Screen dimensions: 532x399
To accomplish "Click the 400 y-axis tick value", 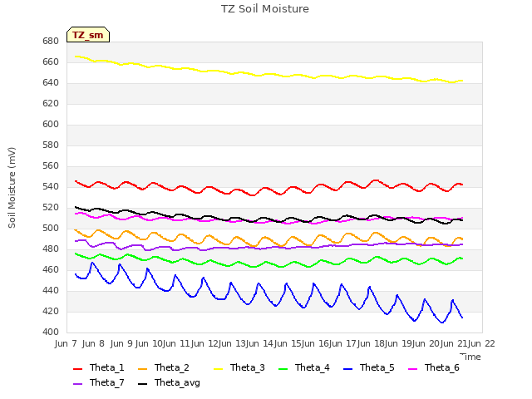I will (x=51, y=332).
